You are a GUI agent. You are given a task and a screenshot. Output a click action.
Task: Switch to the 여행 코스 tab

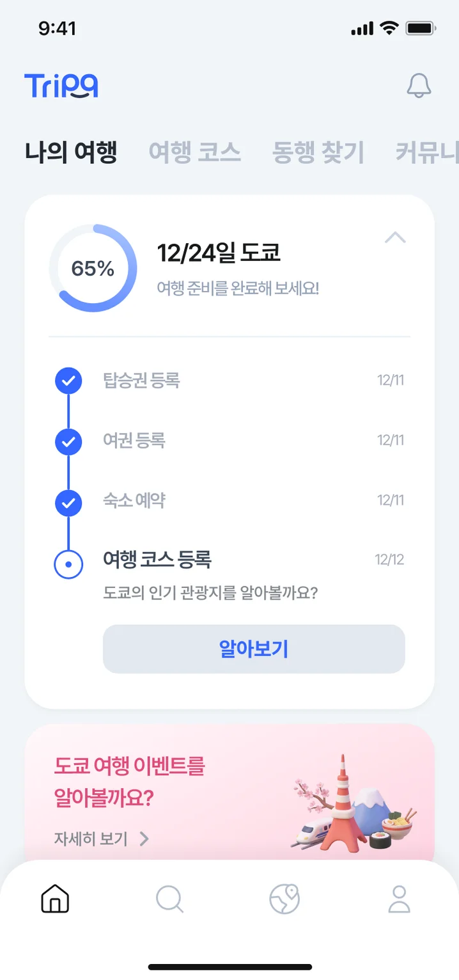(194, 153)
